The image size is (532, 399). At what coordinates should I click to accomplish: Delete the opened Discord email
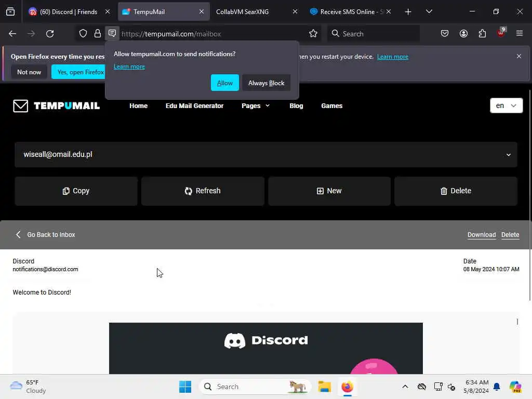point(510,234)
